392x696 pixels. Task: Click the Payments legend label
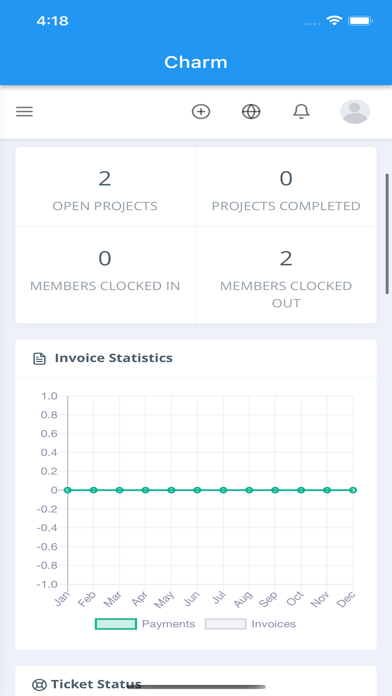(x=169, y=624)
